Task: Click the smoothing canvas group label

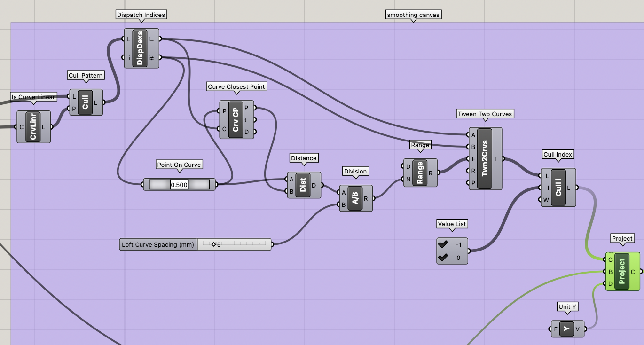Action: pos(413,15)
